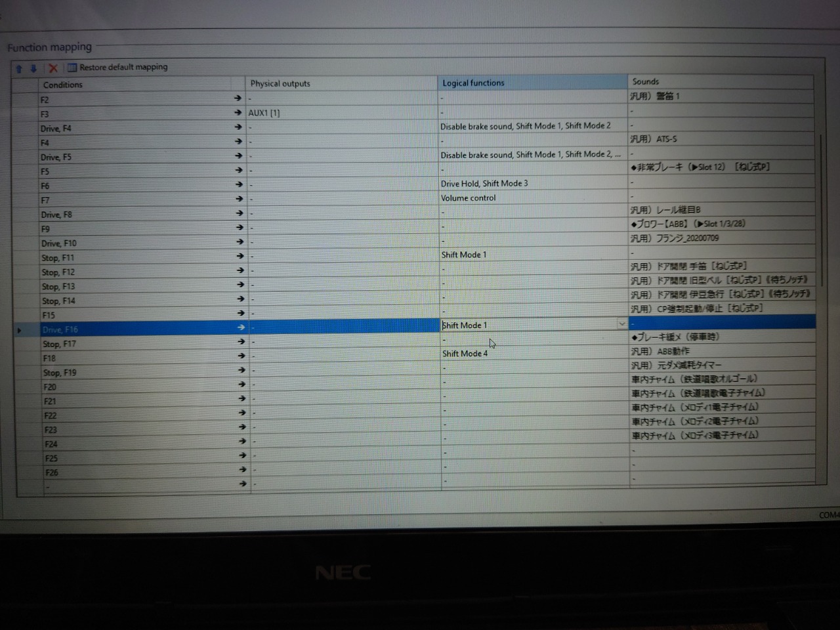This screenshot has height=630, width=840.
Task: Click the '汎用）警笛 1' sound cell in F2 row
Action: point(721,96)
